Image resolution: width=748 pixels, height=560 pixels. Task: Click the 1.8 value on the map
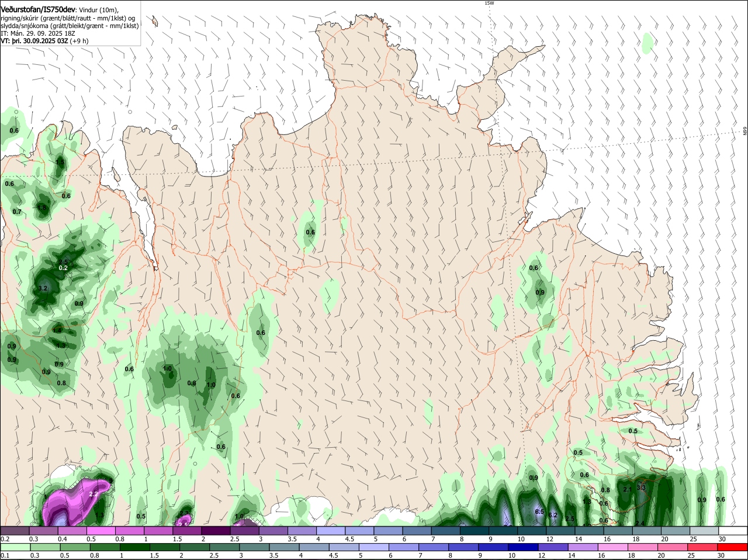(41, 208)
